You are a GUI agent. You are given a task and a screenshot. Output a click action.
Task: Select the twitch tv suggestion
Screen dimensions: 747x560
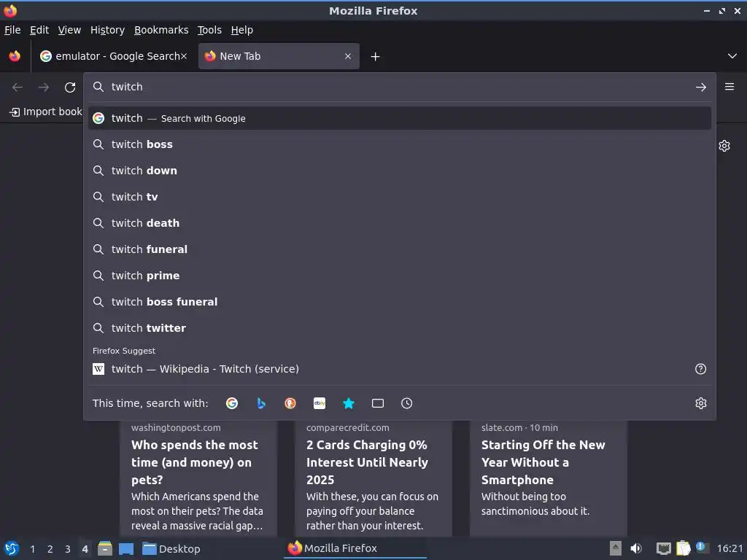(399, 197)
